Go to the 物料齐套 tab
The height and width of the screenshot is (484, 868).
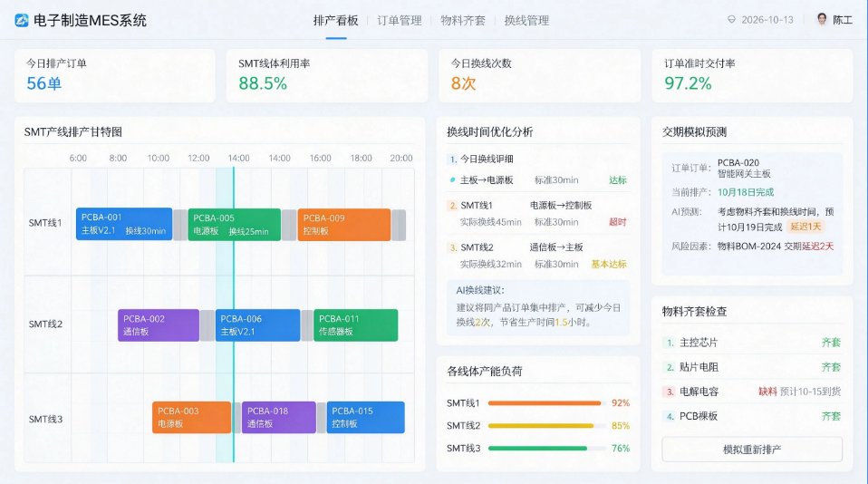463,21
